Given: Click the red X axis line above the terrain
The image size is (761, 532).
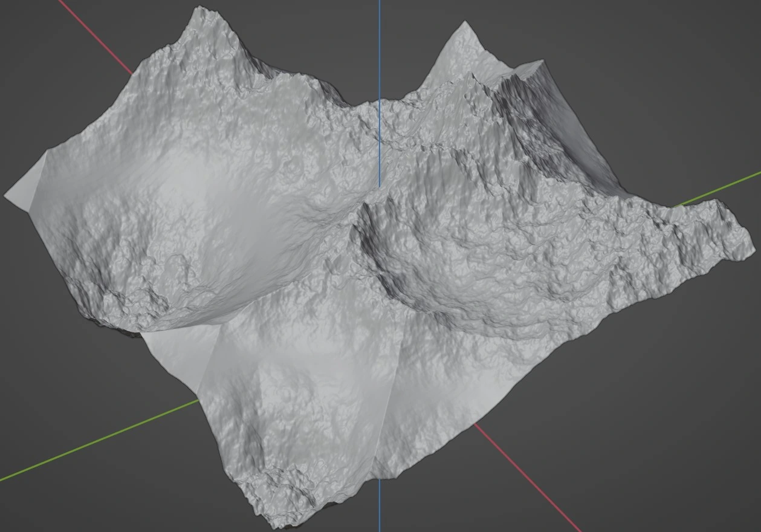Looking at the screenshot, I should click(x=97, y=37).
